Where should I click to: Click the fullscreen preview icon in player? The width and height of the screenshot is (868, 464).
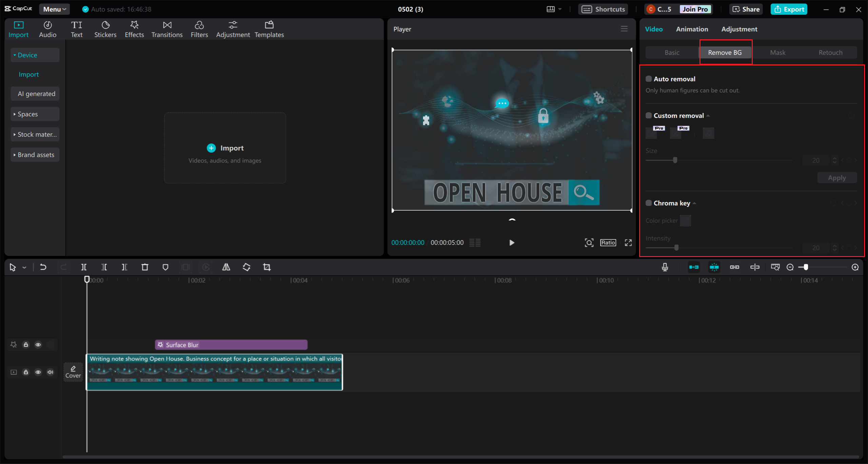[628, 243]
